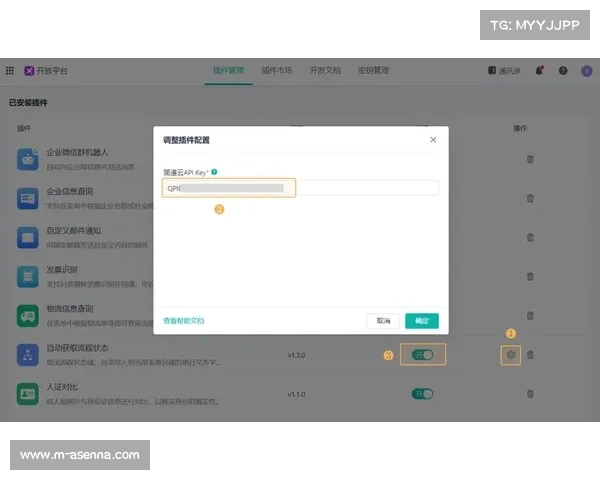Click the 操作 column header
This screenshot has height=480, width=600.
pos(520,128)
